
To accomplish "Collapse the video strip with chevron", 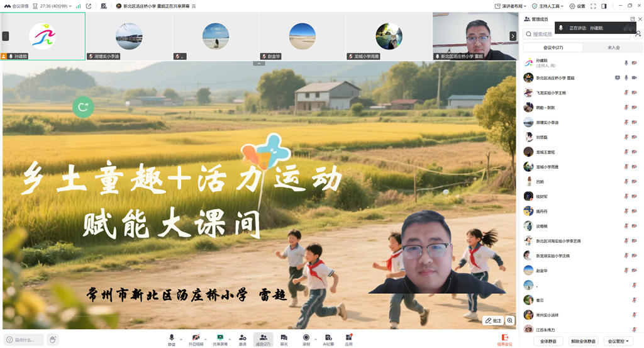I will [258, 64].
